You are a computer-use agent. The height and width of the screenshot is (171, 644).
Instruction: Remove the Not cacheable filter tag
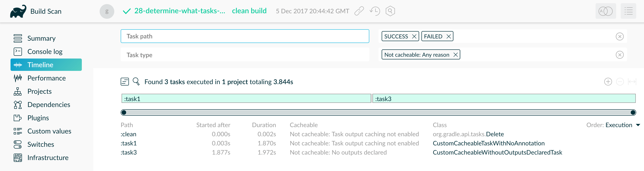(x=455, y=55)
